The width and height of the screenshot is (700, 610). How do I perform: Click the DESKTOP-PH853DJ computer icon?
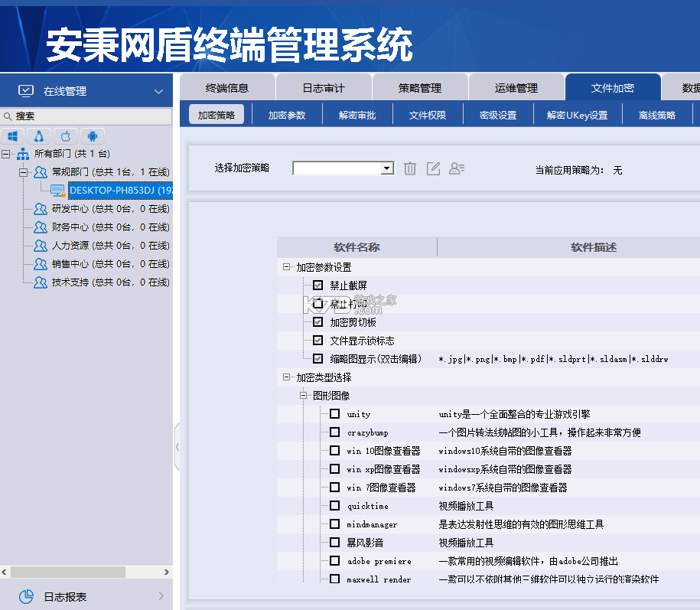point(58,191)
